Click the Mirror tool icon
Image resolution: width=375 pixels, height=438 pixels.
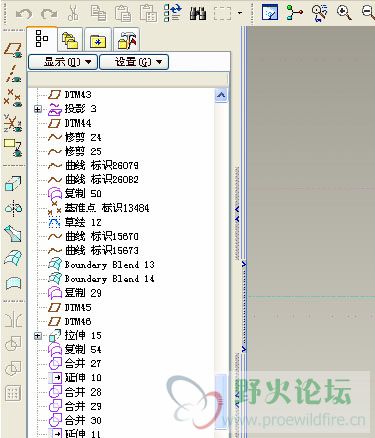tap(13, 320)
